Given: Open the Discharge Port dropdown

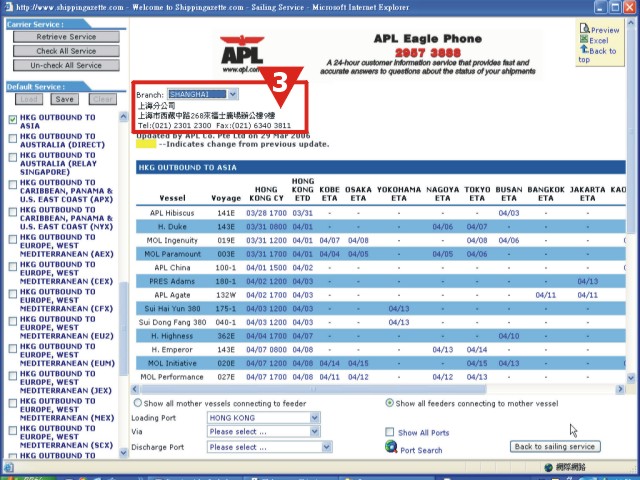Looking at the screenshot, I should point(270,447).
